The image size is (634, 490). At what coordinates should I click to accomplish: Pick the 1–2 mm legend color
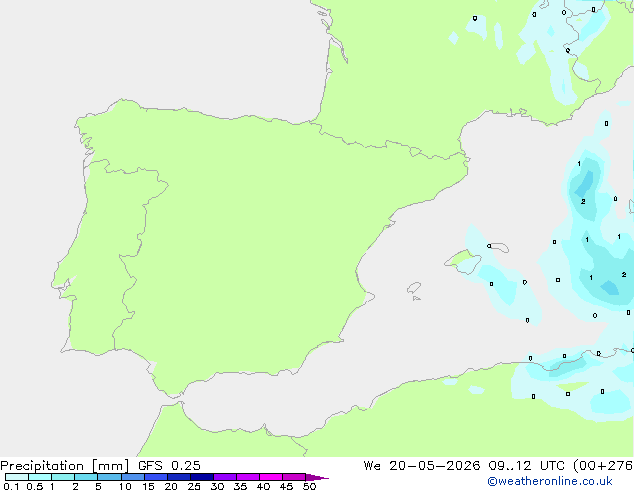coord(63,477)
